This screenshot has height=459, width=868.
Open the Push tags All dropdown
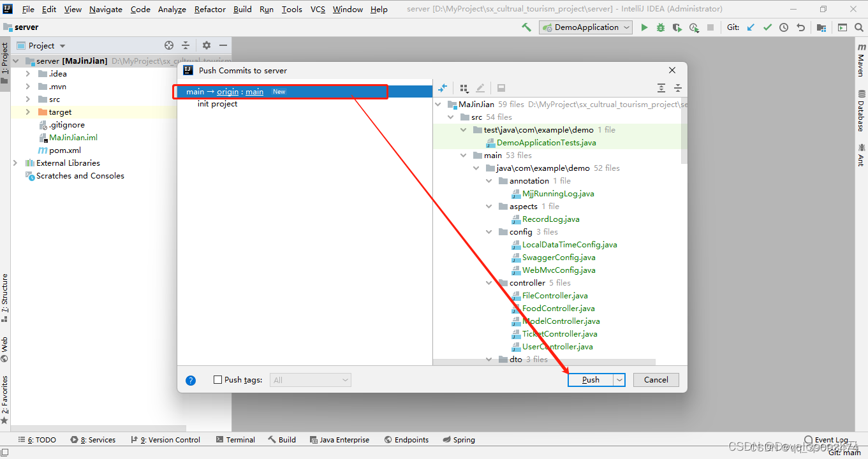tap(311, 380)
